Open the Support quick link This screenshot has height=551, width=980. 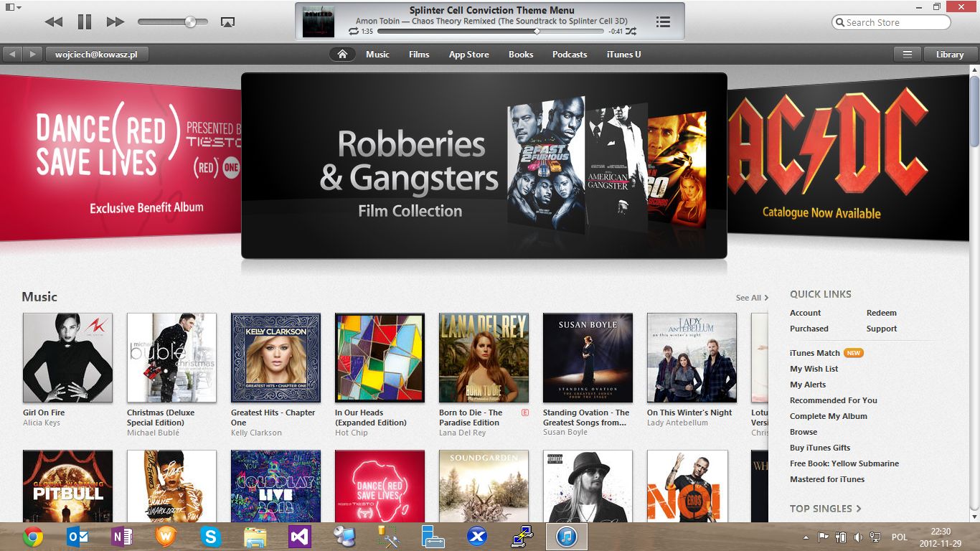pos(882,329)
